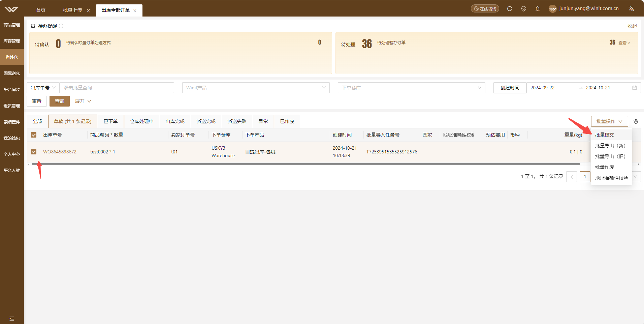This screenshot has width=644, height=324.
Task: Select the 全部 status tab
Action: point(37,121)
